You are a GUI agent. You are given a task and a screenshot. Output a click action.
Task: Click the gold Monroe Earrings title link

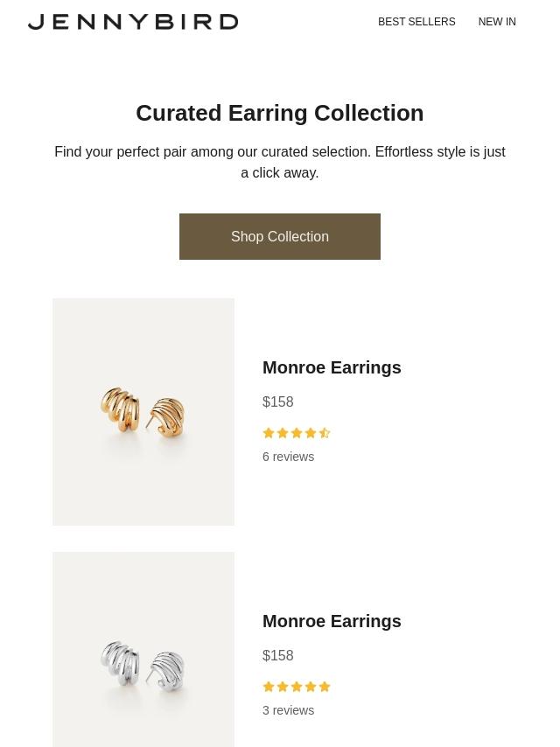click(332, 367)
